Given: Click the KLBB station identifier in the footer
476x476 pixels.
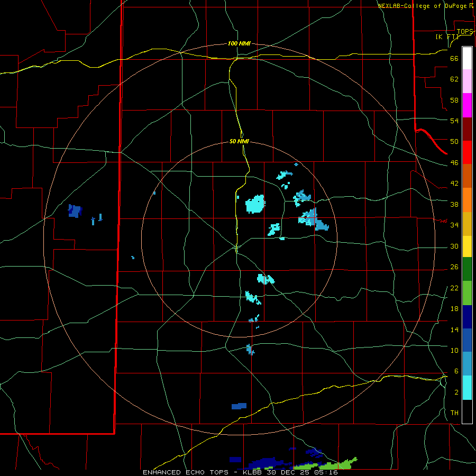Looking at the screenshot, I should (252, 472).
